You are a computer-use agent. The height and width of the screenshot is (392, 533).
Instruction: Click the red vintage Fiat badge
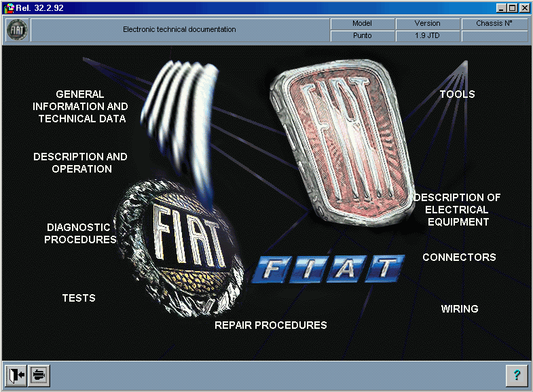342,143
